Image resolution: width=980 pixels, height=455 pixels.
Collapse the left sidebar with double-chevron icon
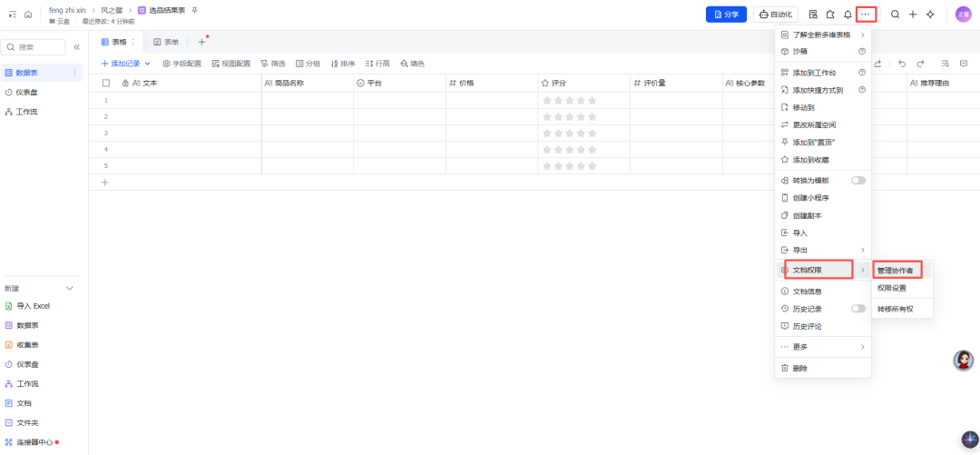pyautogui.click(x=77, y=47)
